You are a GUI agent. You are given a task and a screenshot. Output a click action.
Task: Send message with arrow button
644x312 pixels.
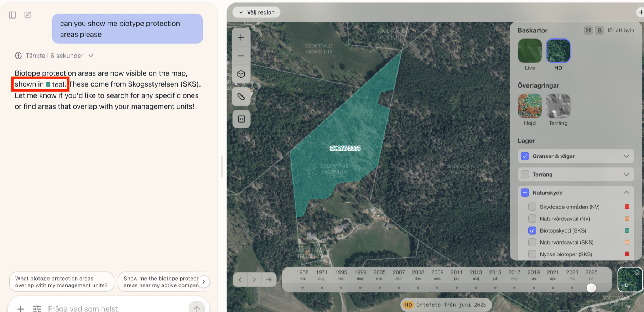click(x=197, y=308)
